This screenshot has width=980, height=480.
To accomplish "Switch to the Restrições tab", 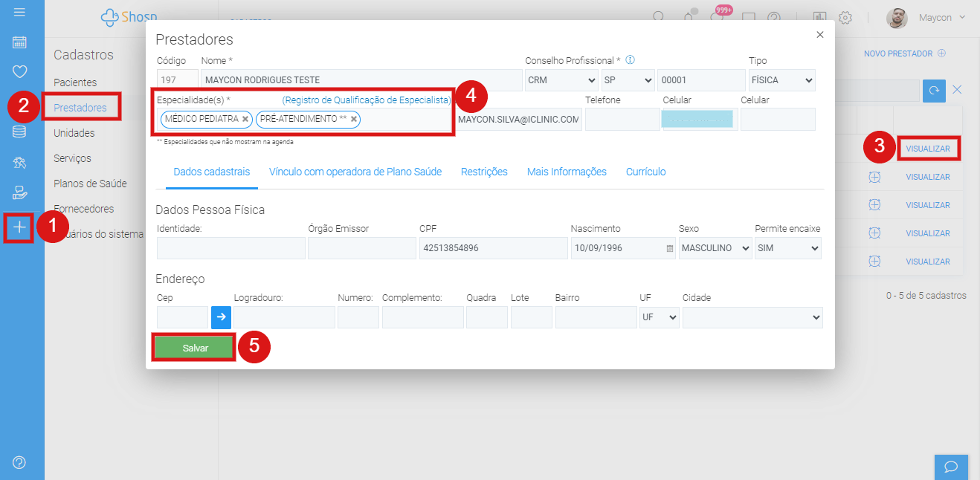I will [x=484, y=172].
